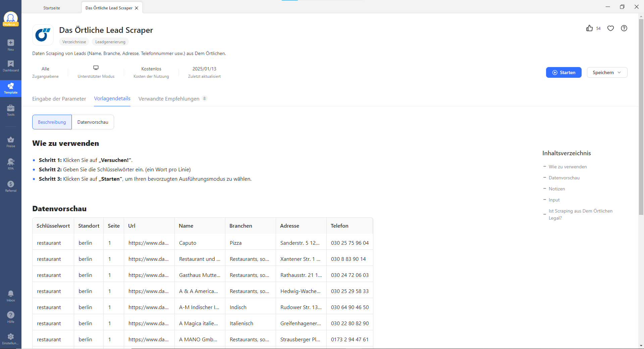Jump to Datenvorschau in Inhaltsverzeichnis

pyautogui.click(x=564, y=178)
